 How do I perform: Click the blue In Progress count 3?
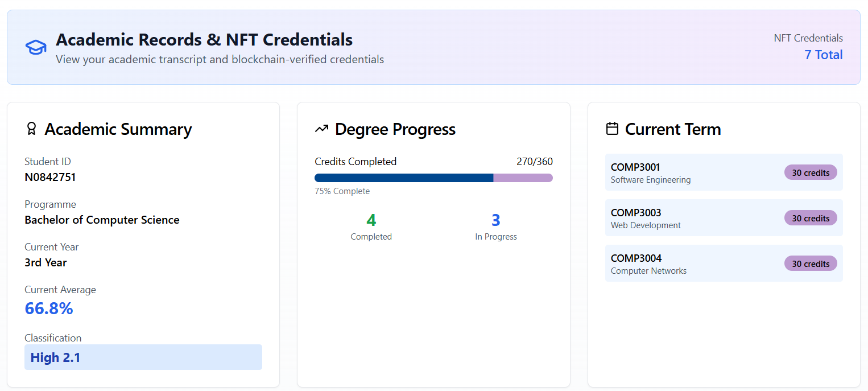tap(496, 220)
